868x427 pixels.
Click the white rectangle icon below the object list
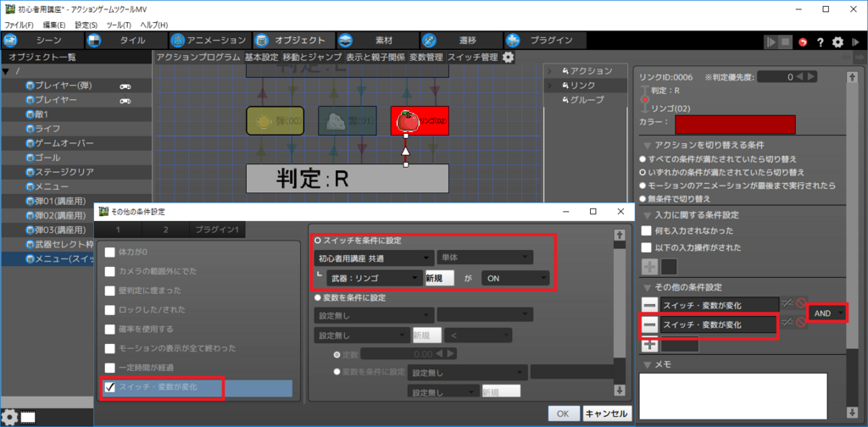click(29, 417)
